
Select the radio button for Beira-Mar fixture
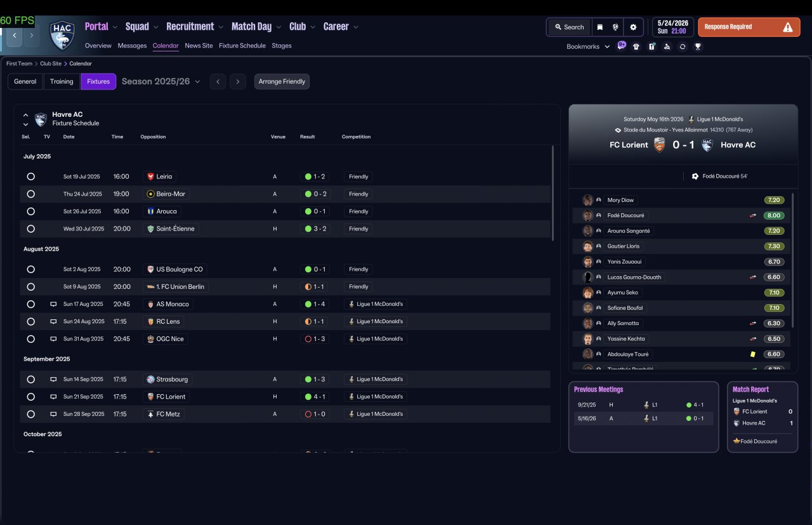(30, 194)
